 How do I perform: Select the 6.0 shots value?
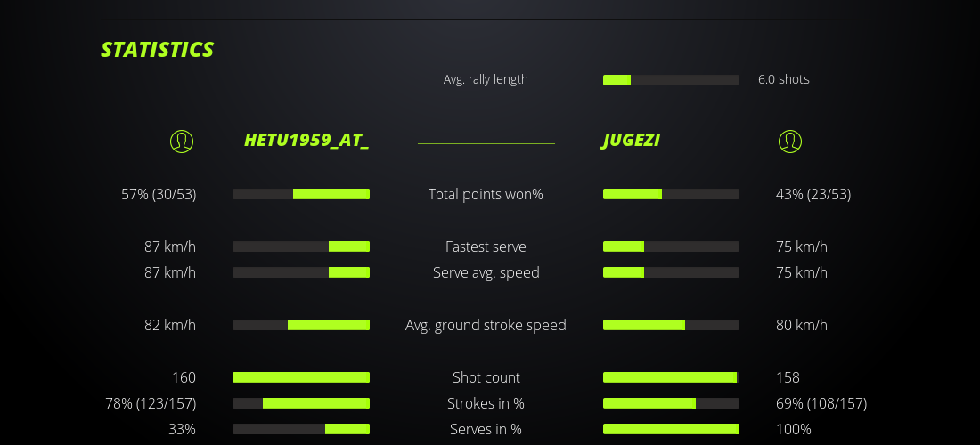(784, 79)
